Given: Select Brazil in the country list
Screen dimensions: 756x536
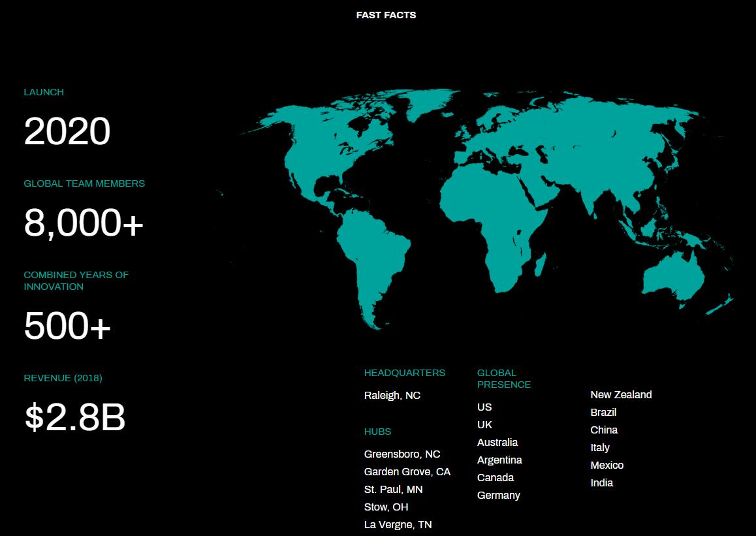Looking at the screenshot, I should point(603,413).
